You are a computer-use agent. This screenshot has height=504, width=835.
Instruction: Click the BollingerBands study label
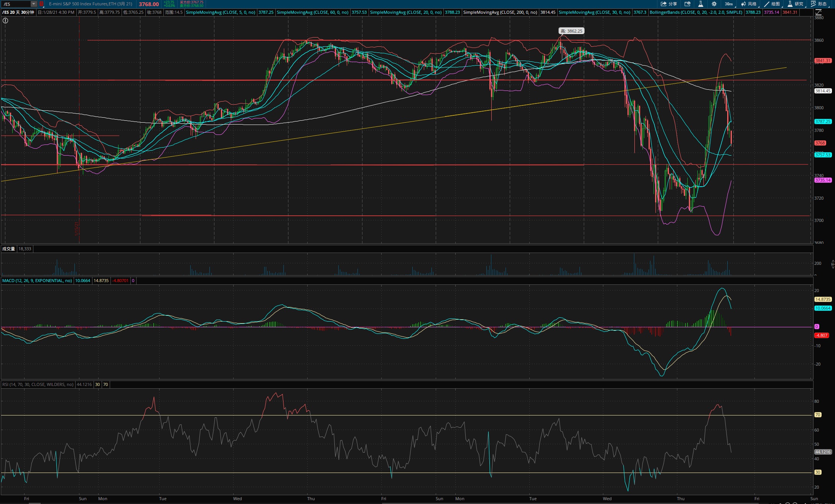point(696,12)
